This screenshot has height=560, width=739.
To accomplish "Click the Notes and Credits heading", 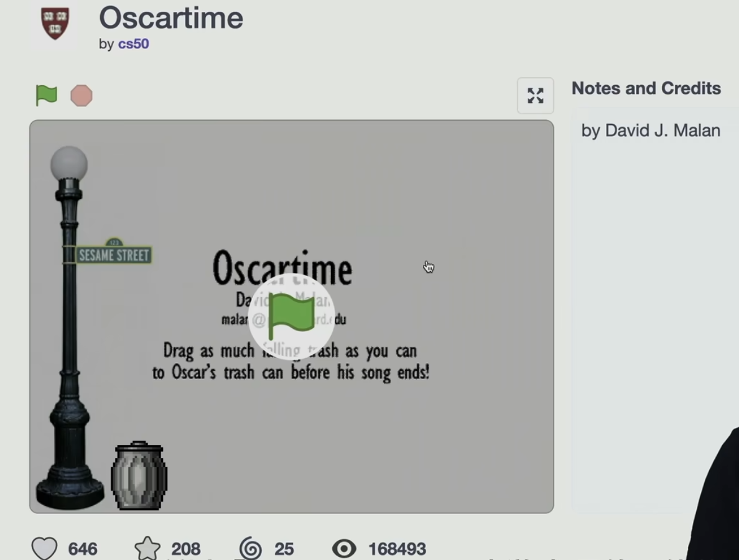I will pos(646,88).
